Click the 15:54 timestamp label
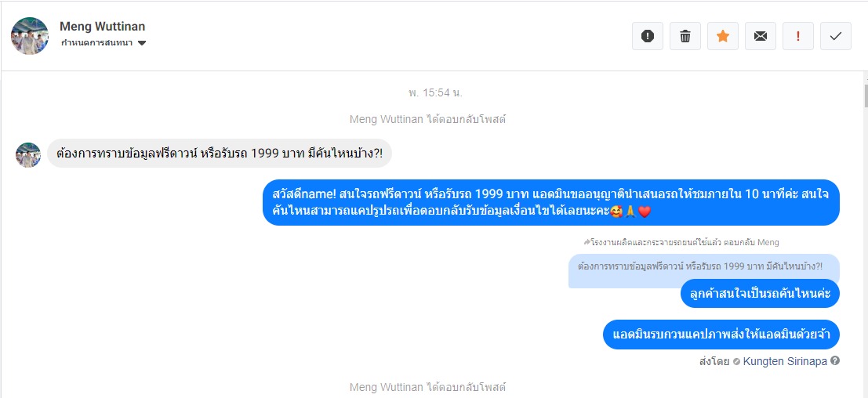 (x=434, y=92)
